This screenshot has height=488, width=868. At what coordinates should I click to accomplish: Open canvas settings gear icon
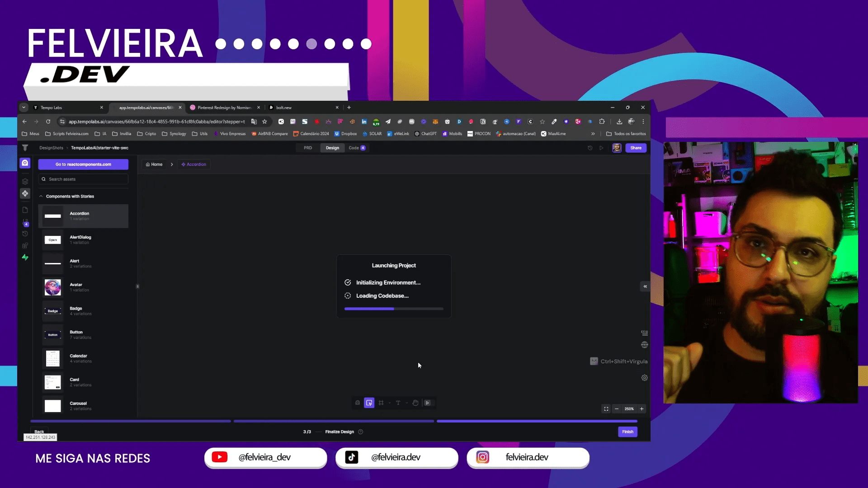(645, 378)
